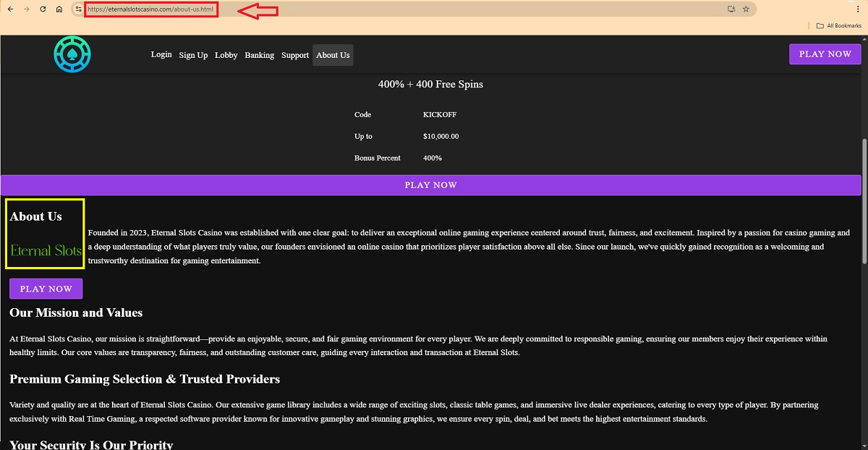Click PLAY NOW below the About Us text

pos(46,289)
